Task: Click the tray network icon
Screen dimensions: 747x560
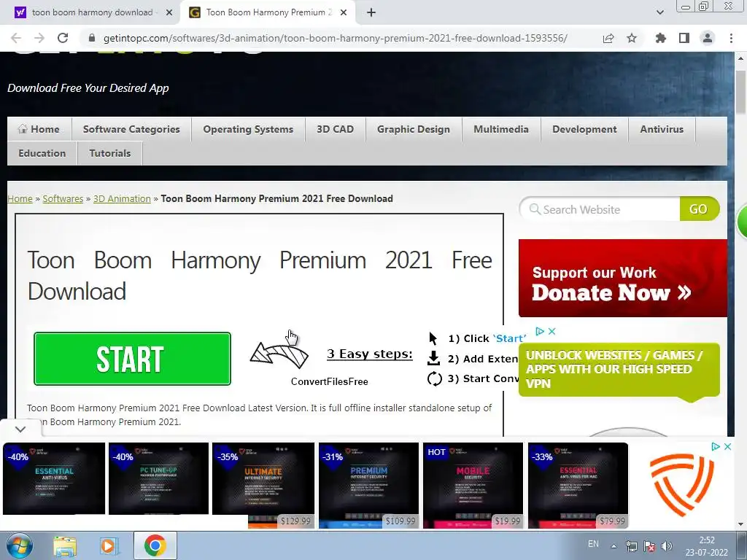Action: click(x=632, y=546)
